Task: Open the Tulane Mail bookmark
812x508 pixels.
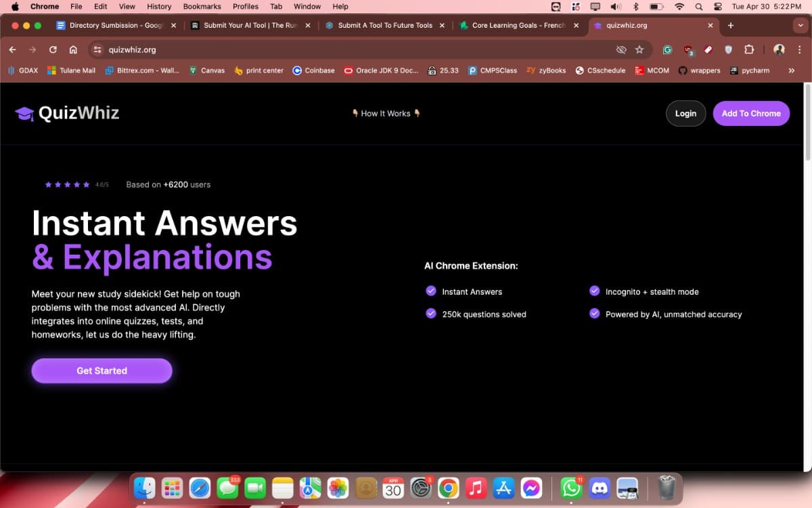Action: (x=71, y=70)
